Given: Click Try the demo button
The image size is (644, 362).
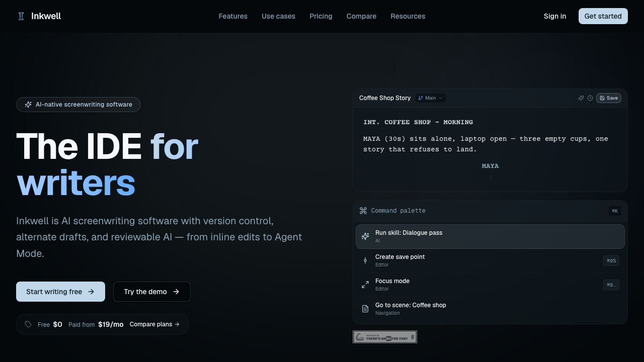Looking at the screenshot, I should pyautogui.click(x=152, y=292).
